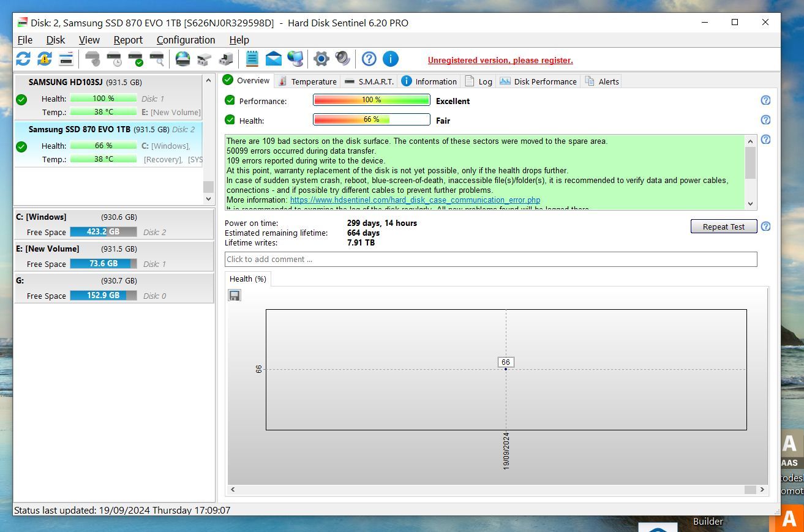Select the C: [Windows] partition
804x532 pixels.
[x=114, y=224]
